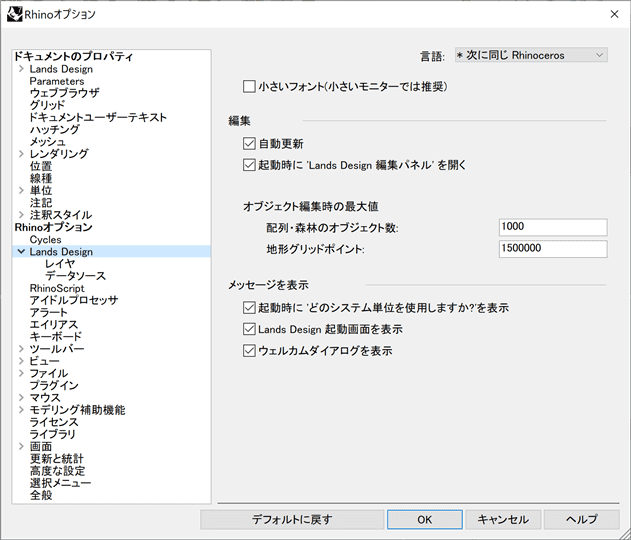
Task: Click 配列・森林のオブジェクト数 input field
Action: (x=553, y=227)
